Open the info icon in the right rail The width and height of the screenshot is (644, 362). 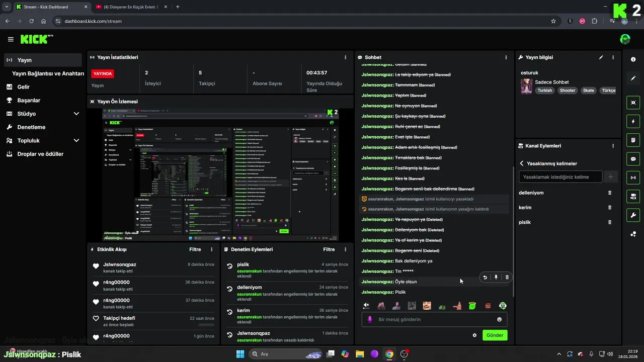[x=633, y=59]
